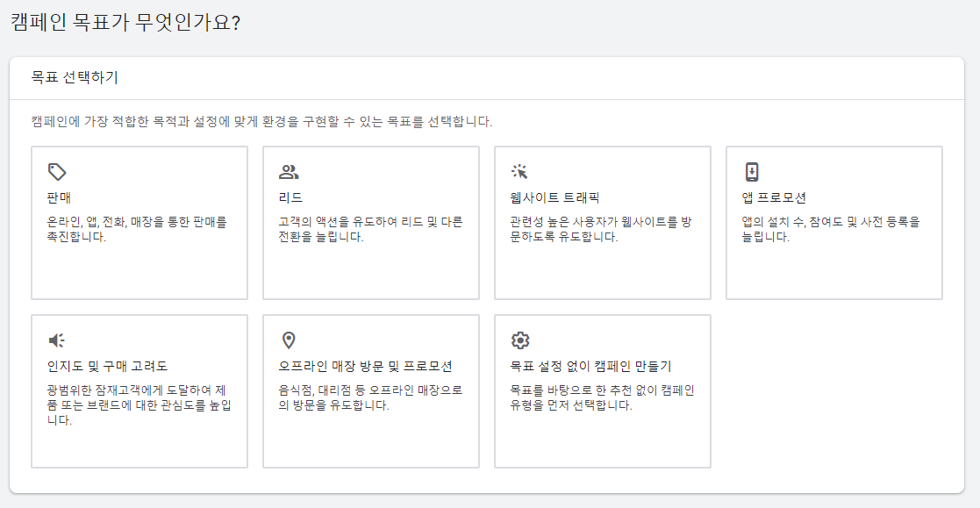The width and height of the screenshot is (980, 508).
Task: Click the megaphone icon for 인지도 및 구매 고려도
Action: pyautogui.click(x=57, y=340)
